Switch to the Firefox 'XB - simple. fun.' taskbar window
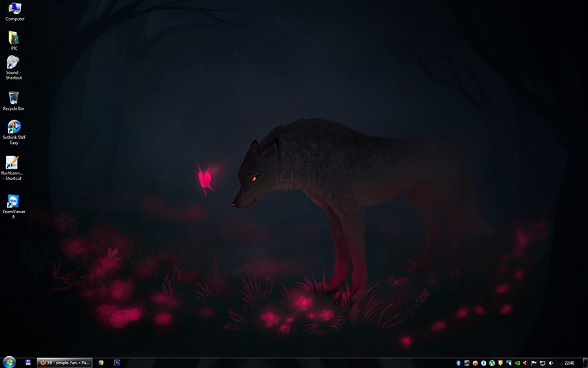Image resolution: width=588 pixels, height=368 pixels. (65, 363)
